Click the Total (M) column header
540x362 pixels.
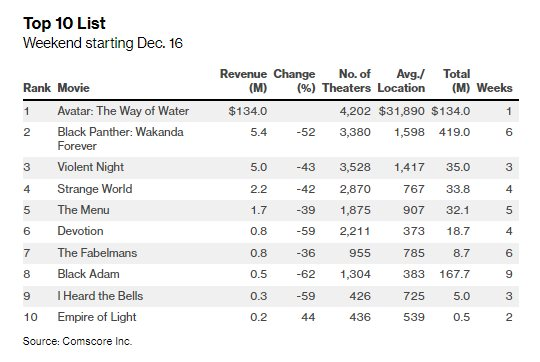[x=456, y=81]
